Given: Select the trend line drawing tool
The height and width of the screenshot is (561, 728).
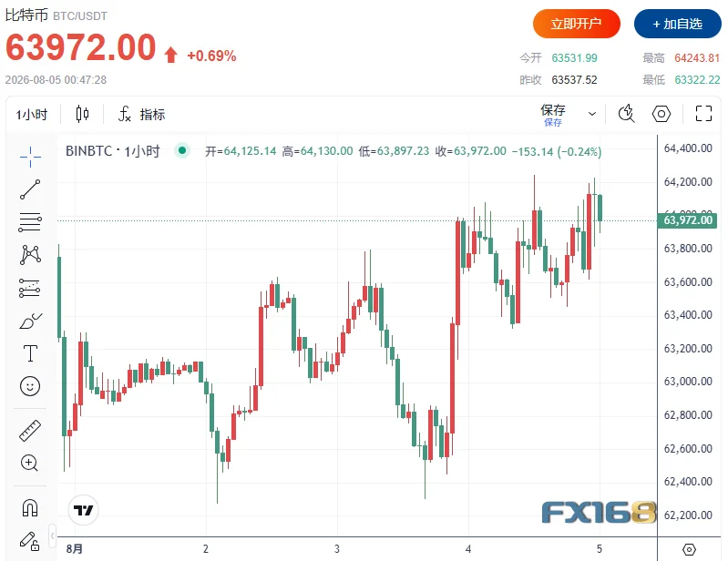Looking at the screenshot, I should pos(30,189).
